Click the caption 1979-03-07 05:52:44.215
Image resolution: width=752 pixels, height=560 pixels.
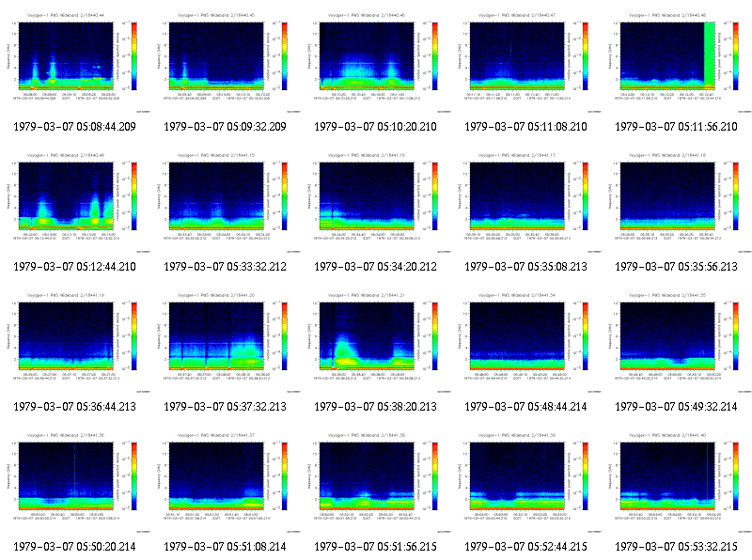click(525, 547)
